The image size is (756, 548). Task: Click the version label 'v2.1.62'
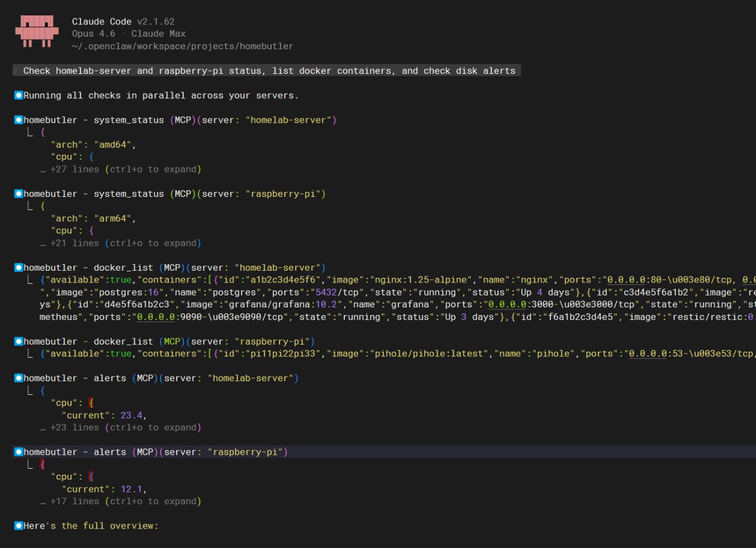(x=156, y=22)
